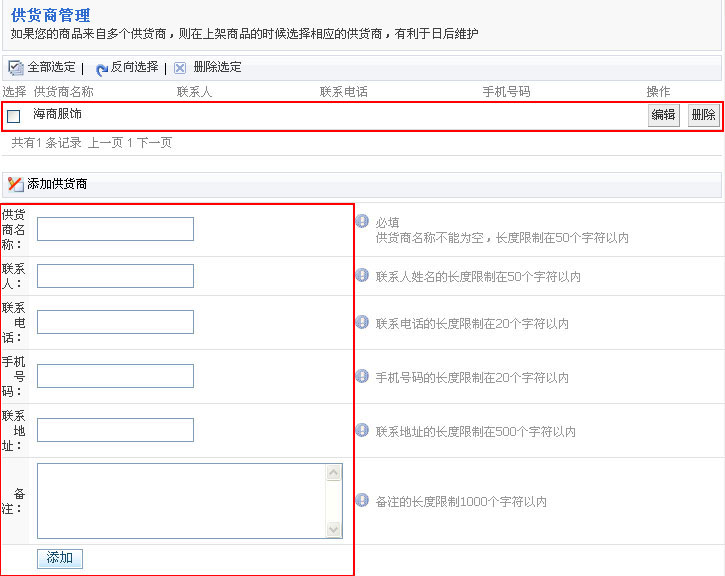Focus the 联系地址 input field
The width and height of the screenshot is (725, 576).
(x=115, y=430)
